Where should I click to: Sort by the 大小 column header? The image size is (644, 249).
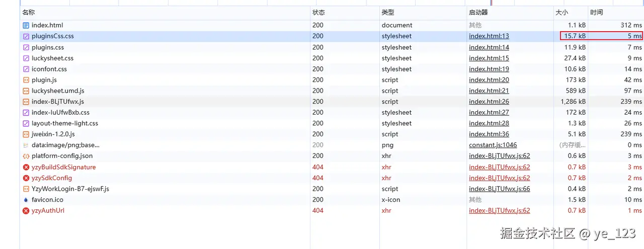coord(562,13)
